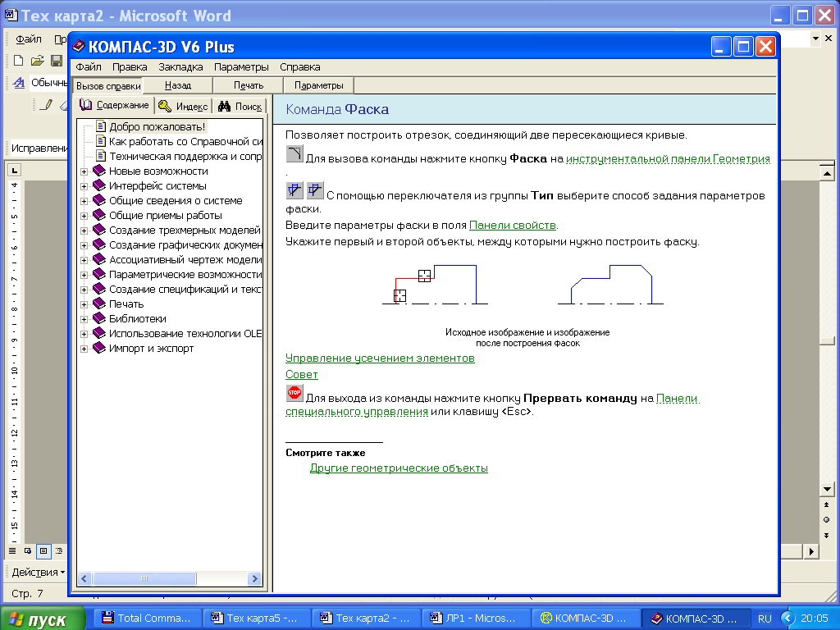Click the RU language indicator in tray
This screenshot has width=840, height=630.
coord(765,619)
